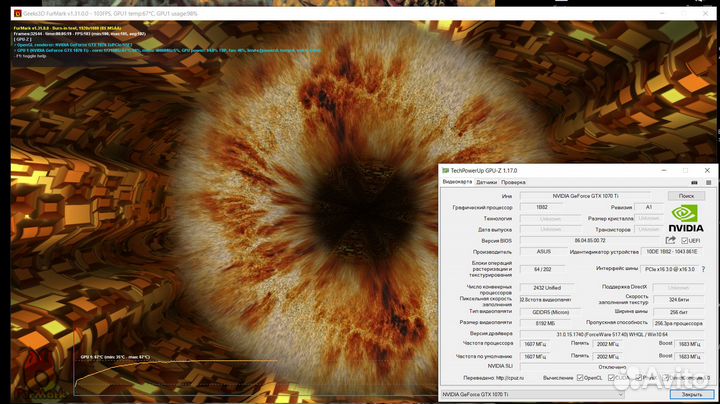Click the Имя field with GTX 1070 Ti
Viewport: 720px width, 404px height.
point(585,196)
